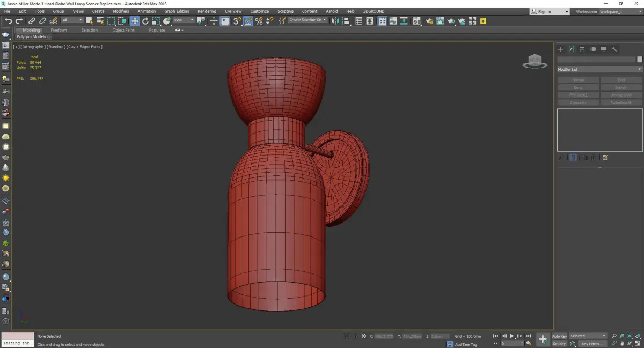Switch to the Object Paint ribbon tab
Viewport: 644px width, 348px height.
(x=123, y=30)
